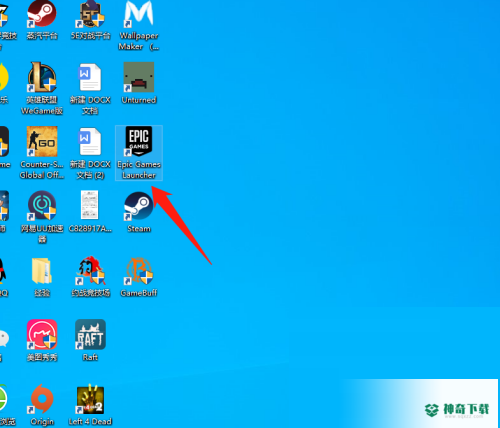Select the 新建 DOCX 文档 file icon

pos(90,77)
